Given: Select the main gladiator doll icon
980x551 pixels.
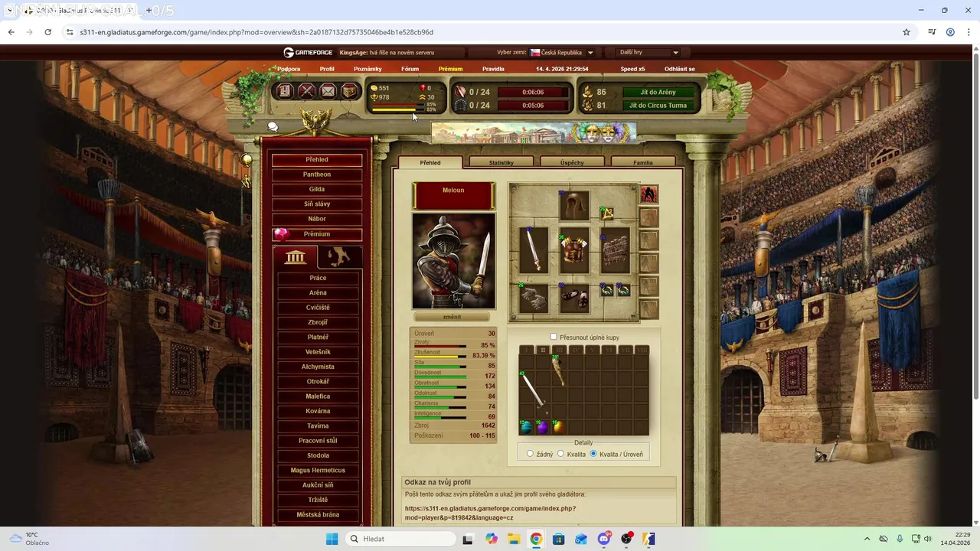Looking at the screenshot, I should (x=648, y=194).
